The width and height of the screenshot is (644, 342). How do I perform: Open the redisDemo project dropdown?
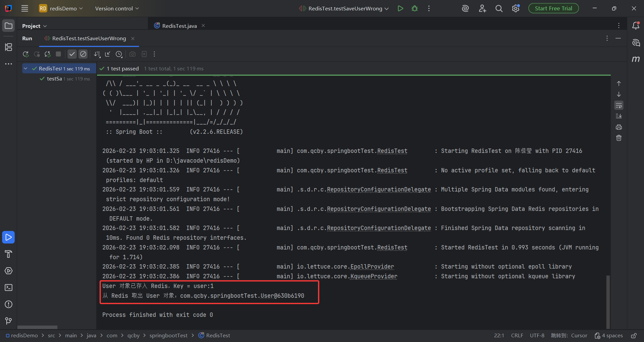[x=61, y=8]
